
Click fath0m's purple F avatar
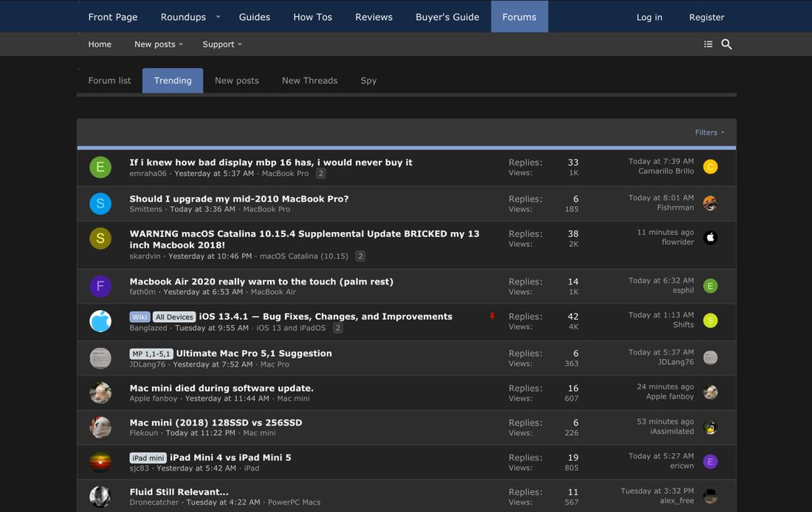[100, 286]
